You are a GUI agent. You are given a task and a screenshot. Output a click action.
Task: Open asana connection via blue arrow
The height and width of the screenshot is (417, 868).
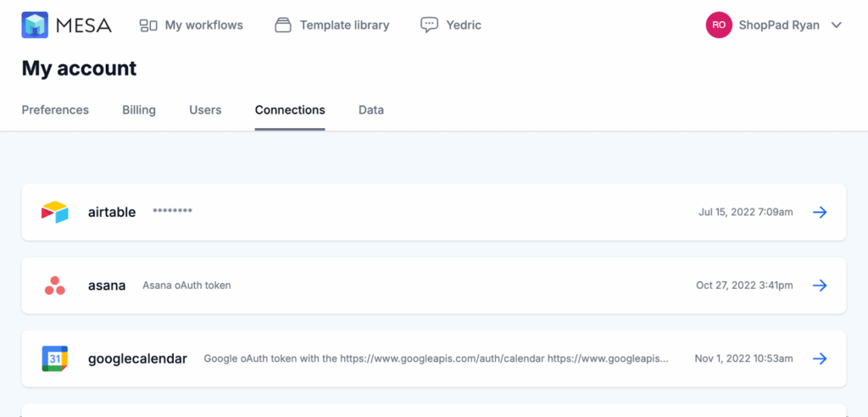coord(820,286)
